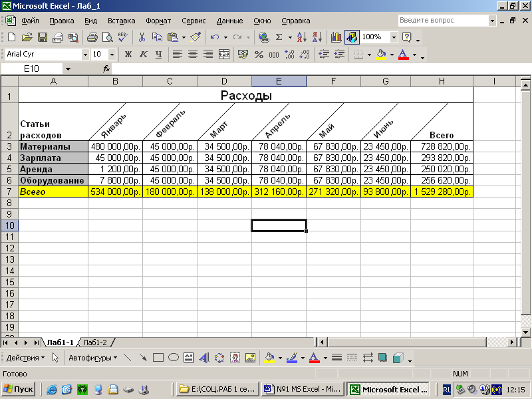532x399 pixels.
Task: Click the Пуск start button
Action: click(x=19, y=389)
